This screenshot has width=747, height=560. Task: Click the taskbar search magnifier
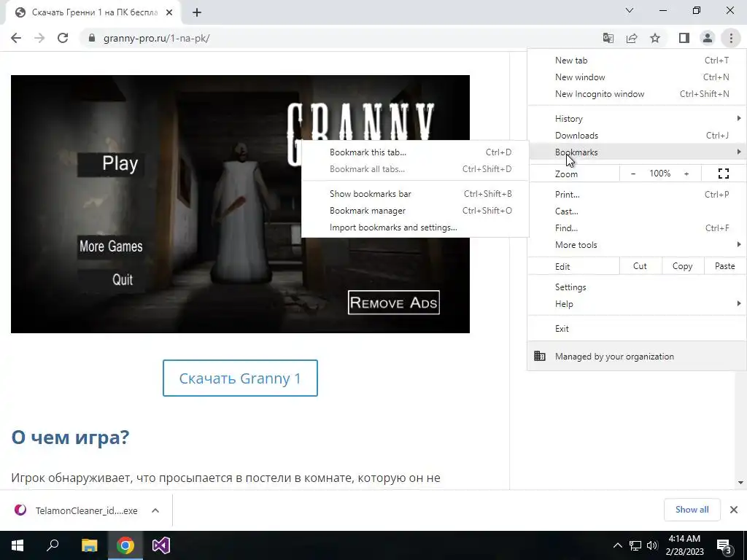(x=53, y=545)
